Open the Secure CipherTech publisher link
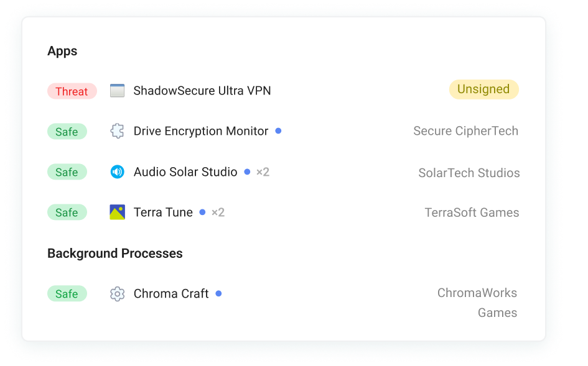Image resolution: width=588 pixels, height=366 pixels. (x=465, y=131)
